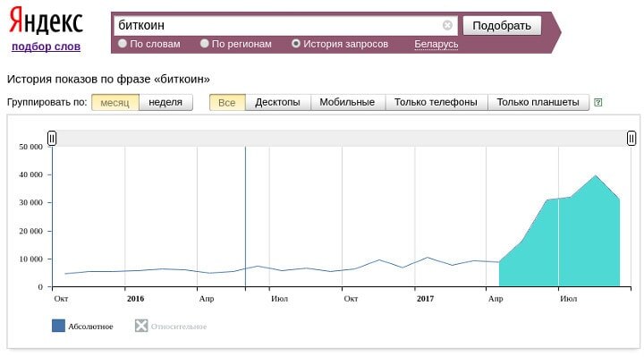Select the По словам radio option

123,44
